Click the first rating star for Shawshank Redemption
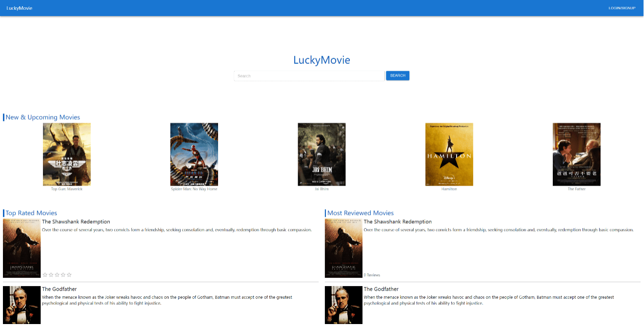This screenshot has width=644, height=326. point(45,275)
